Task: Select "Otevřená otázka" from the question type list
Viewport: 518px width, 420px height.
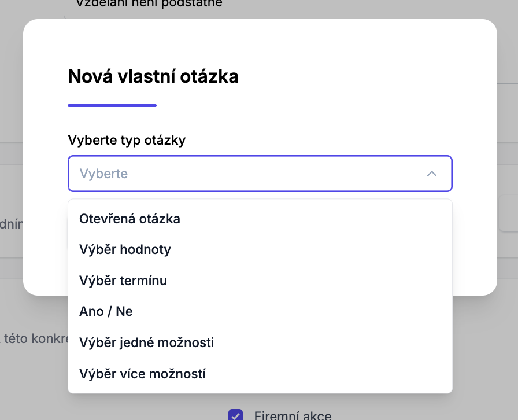Action: [x=129, y=219]
